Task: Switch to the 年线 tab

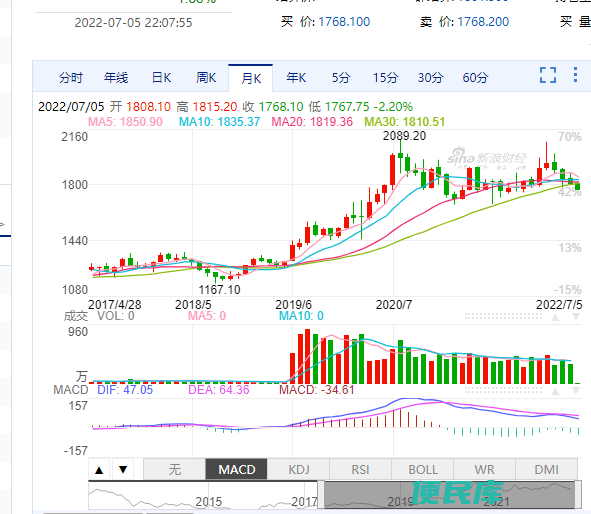Action: 116,78
